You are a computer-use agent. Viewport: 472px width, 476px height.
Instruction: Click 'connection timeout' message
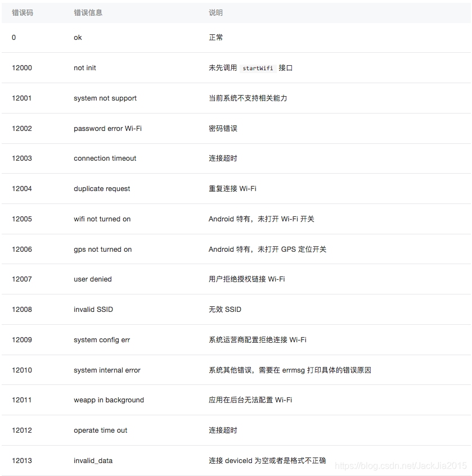(x=105, y=158)
